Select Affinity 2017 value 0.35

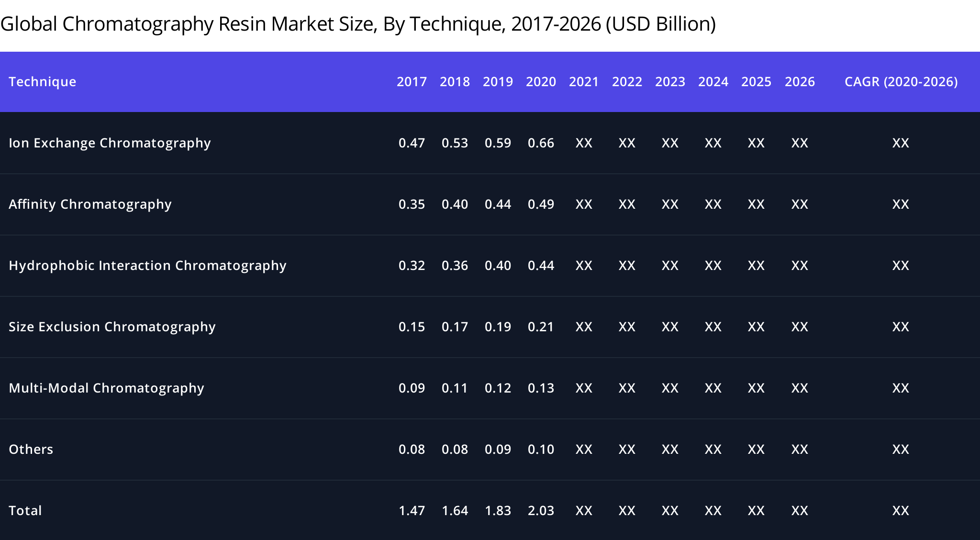[412, 204]
